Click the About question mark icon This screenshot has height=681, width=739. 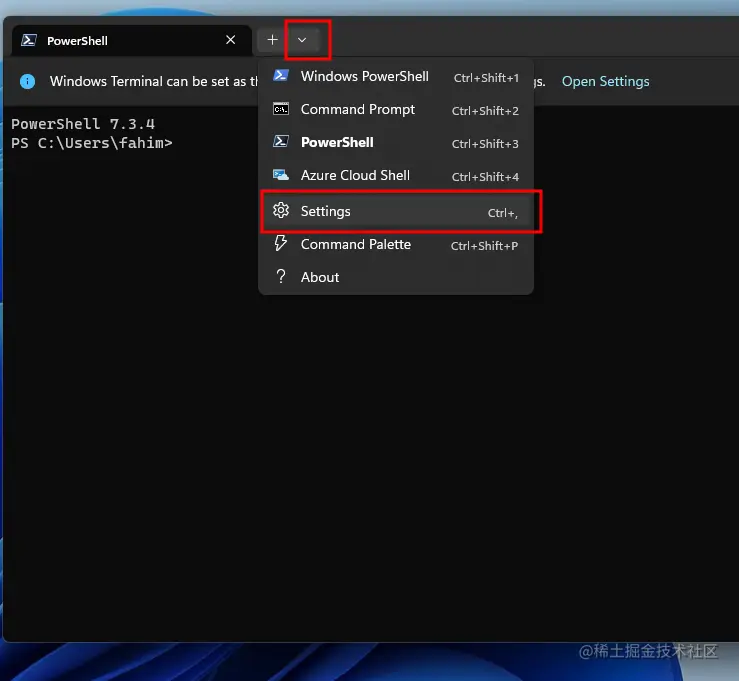pos(281,276)
